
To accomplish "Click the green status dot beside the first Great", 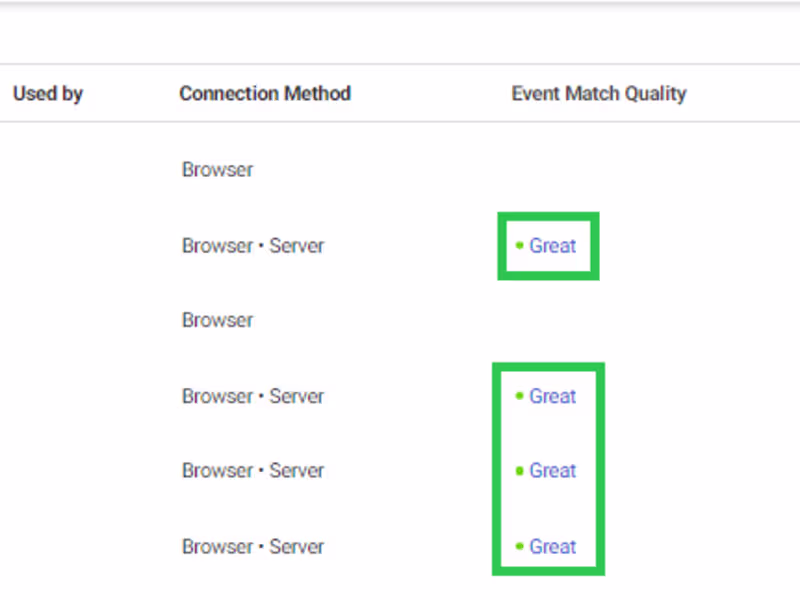I will click(519, 245).
